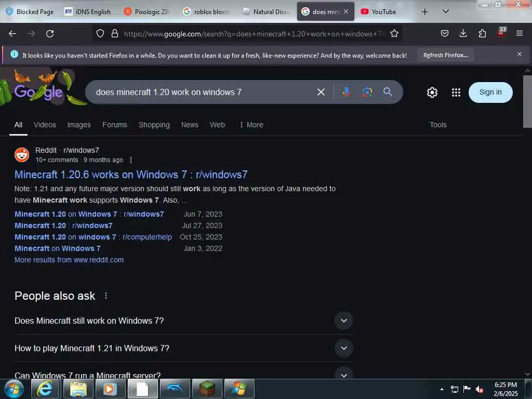Clear the search box with the X

[x=321, y=92]
